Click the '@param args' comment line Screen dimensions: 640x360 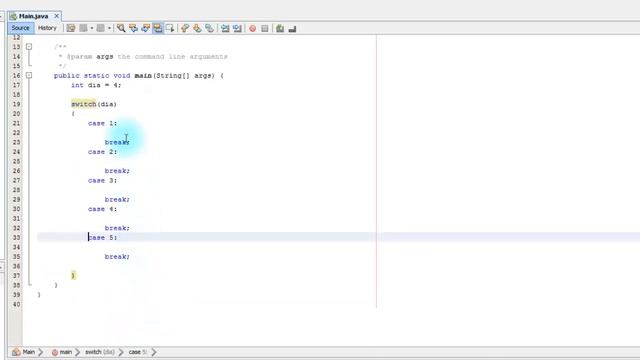143,56
